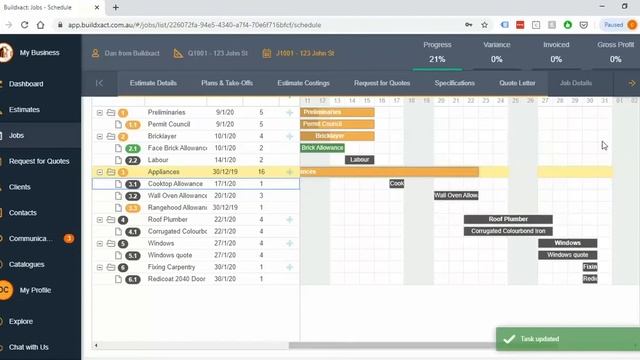The height and width of the screenshot is (360, 640).
Task: Click the document icon beside Windows quote
Action: pyautogui.click(x=118, y=256)
